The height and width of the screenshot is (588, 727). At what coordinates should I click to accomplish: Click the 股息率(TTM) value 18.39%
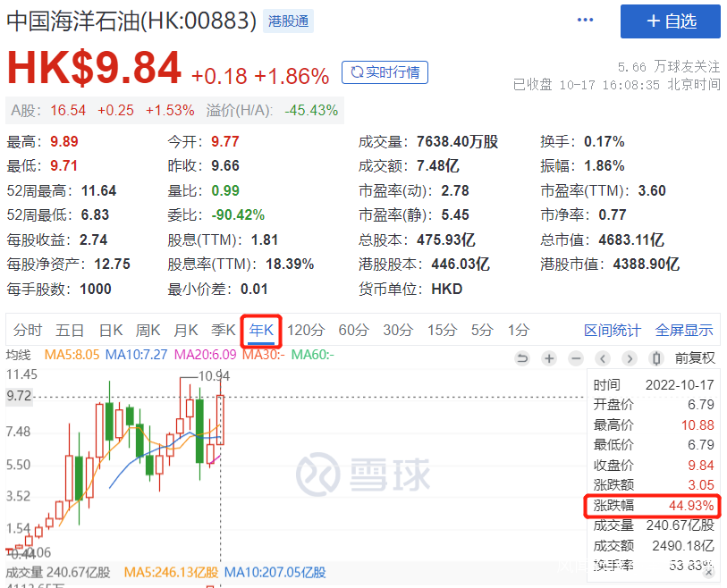pos(290,265)
